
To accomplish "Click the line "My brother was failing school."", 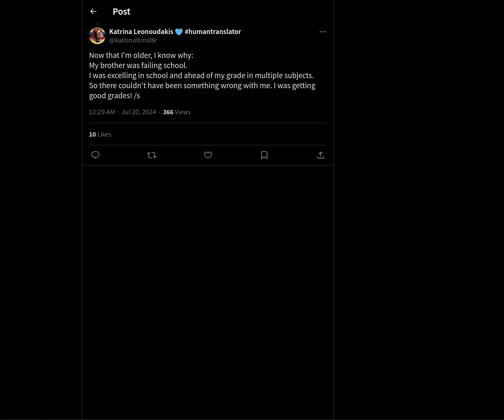I will [x=138, y=66].
